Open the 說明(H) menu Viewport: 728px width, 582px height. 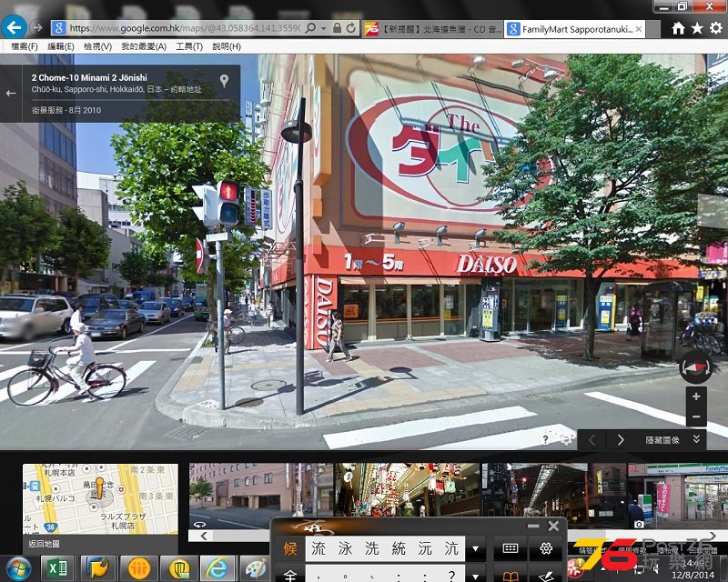click(227, 46)
